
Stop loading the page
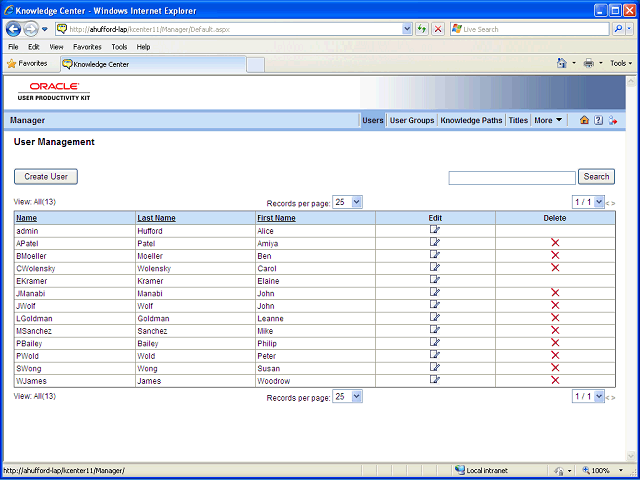tap(438, 29)
